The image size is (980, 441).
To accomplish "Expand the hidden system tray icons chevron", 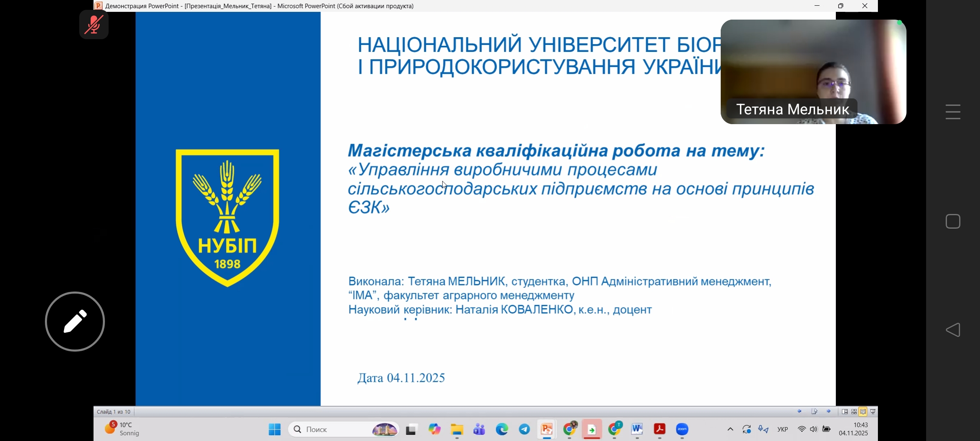I will tap(730, 429).
